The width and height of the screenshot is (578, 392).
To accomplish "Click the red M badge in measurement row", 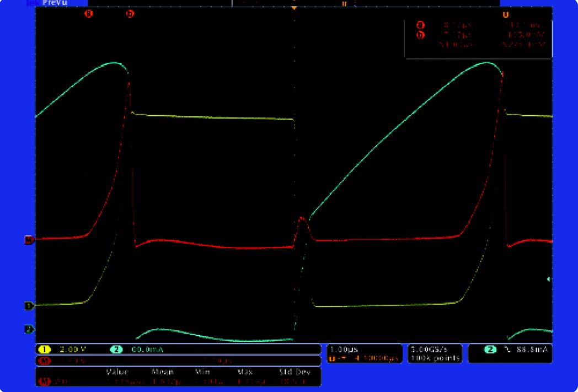I will (44, 382).
